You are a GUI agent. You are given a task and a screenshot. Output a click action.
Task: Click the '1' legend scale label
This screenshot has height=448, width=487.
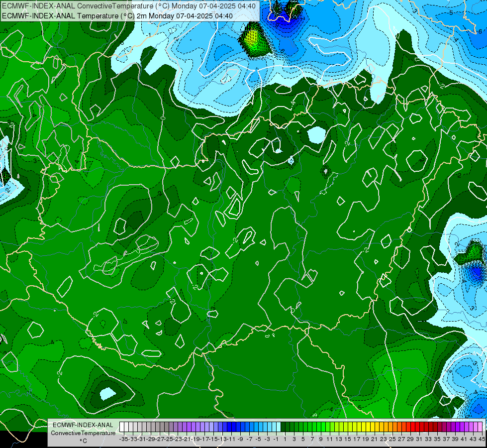click(285, 440)
